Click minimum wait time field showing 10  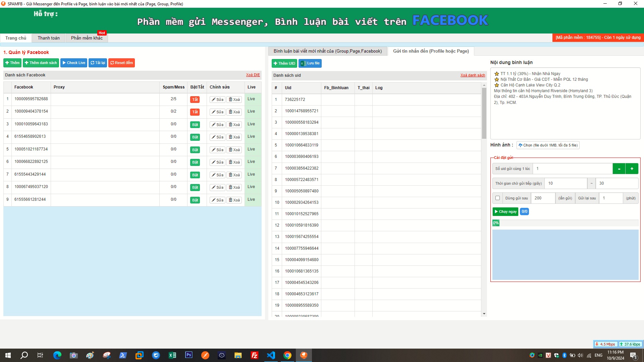[x=566, y=183]
